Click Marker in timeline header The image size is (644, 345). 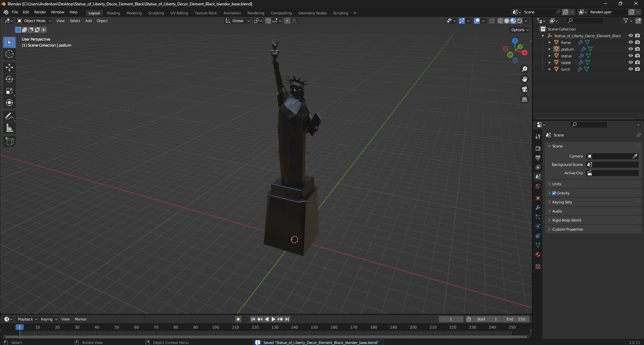[x=81, y=319]
